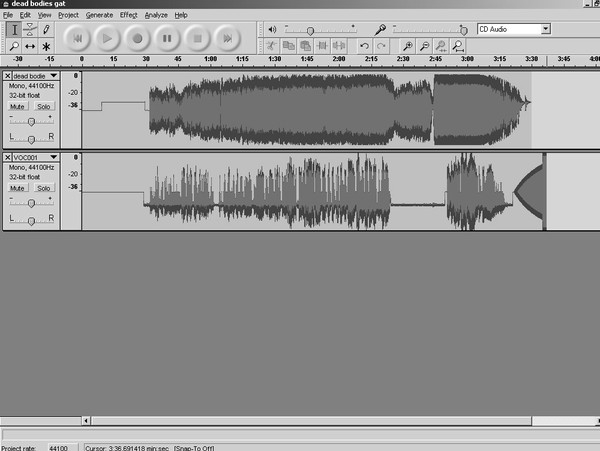Open the Analyze menu
Image resolution: width=600 pixels, height=451 pixels.
click(x=156, y=15)
